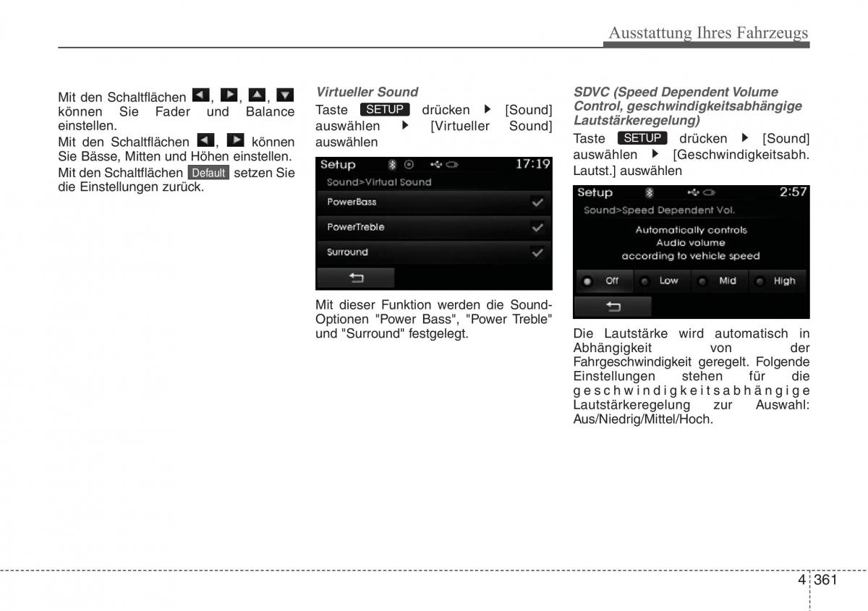868x611 pixels.
Task: Click 'Sound>Speed Dependent Vol.' breadcrumb text
Action: click(660, 210)
